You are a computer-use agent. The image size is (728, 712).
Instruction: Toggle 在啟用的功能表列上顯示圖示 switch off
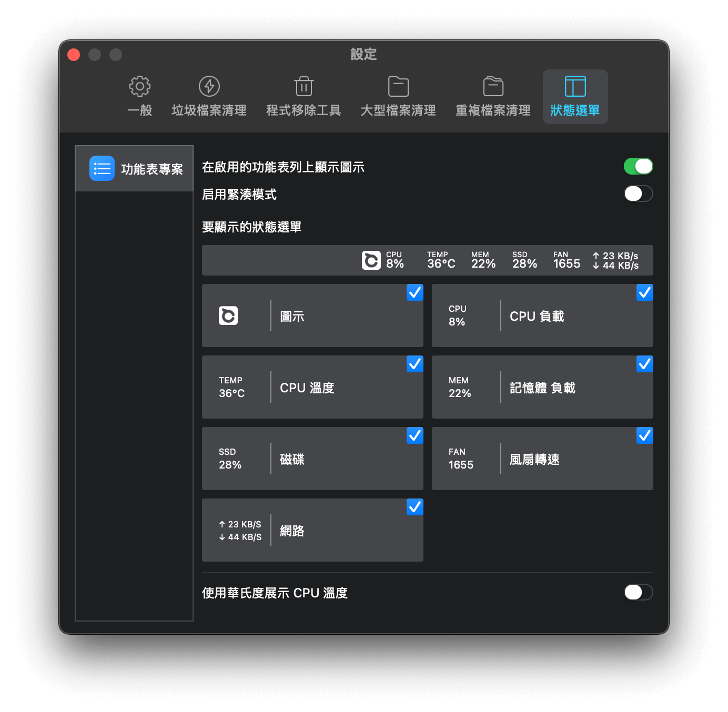[639, 166]
